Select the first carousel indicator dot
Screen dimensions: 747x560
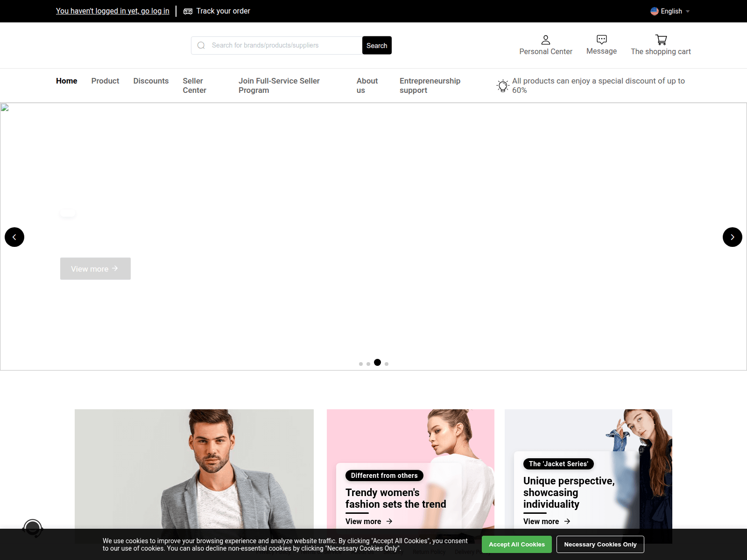[361, 364]
